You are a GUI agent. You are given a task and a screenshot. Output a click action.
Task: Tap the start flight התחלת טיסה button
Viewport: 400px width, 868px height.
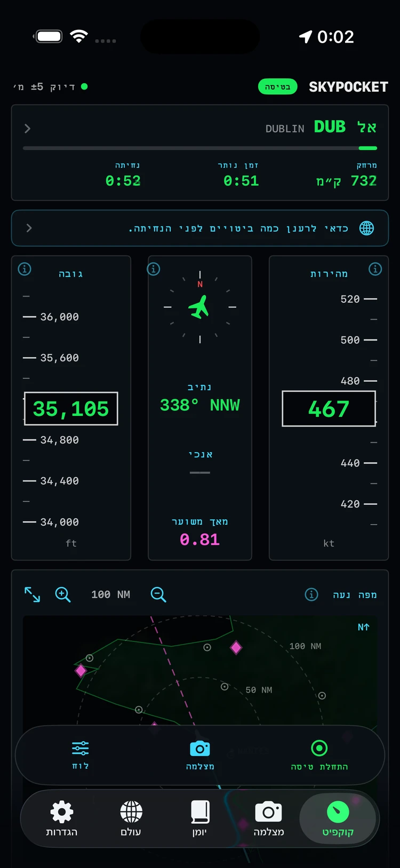[x=319, y=755]
